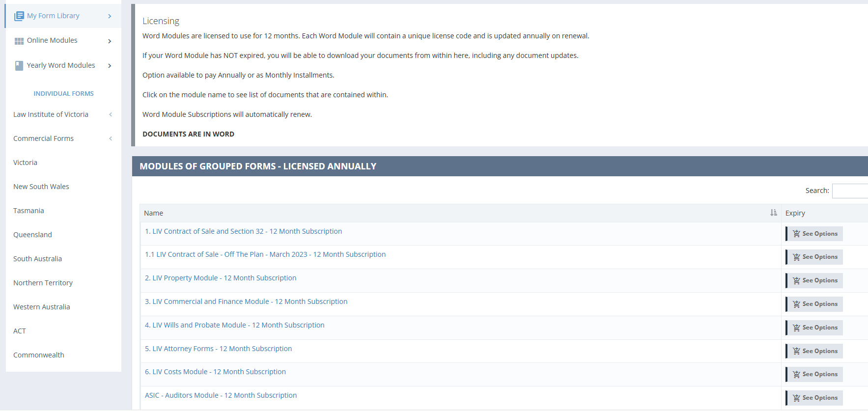Open LIV Contract of Sale and Section 32 link

coord(243,231)
